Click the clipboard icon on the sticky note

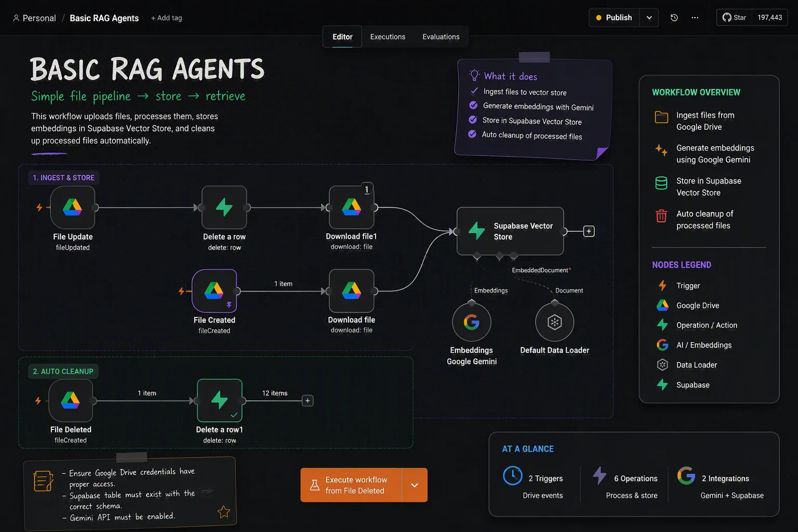[43, 481]
